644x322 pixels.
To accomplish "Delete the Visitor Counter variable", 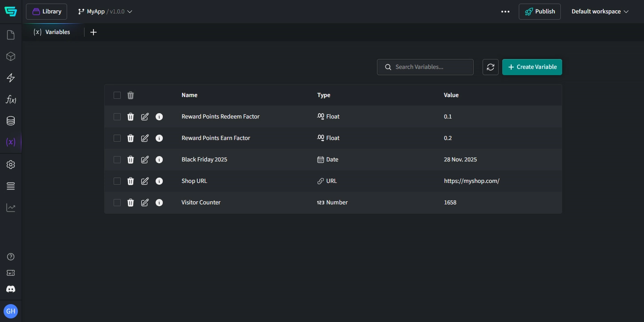I will [x=131, y=203].
